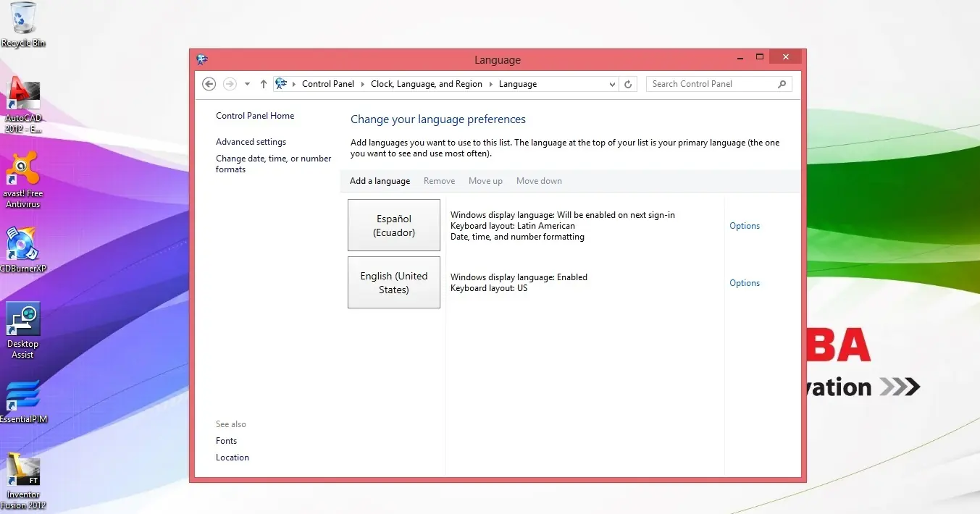
Task: Open avast! Free Antivirus shortcut
Action: (23, 180)
